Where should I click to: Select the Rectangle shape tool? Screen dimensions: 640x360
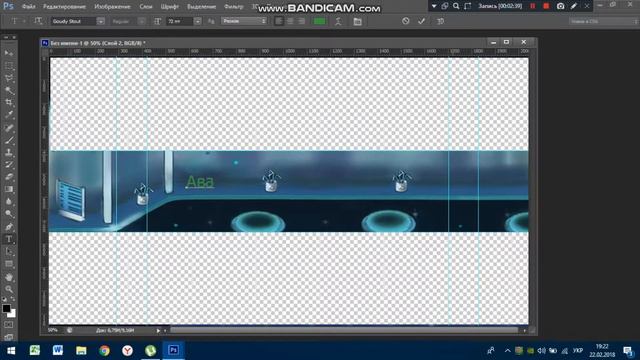pos(9,264)
